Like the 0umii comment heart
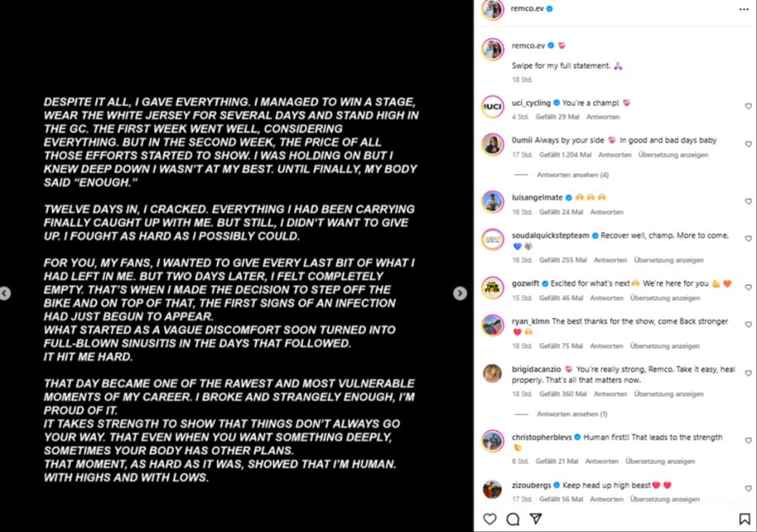The width and height of the screenshot is (757, 532). (x=748, y=145)
